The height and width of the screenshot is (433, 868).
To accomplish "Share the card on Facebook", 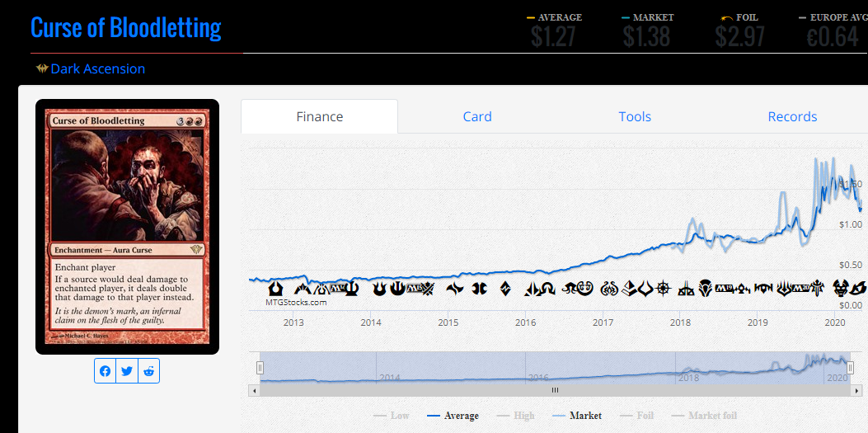I will [106, 371].
